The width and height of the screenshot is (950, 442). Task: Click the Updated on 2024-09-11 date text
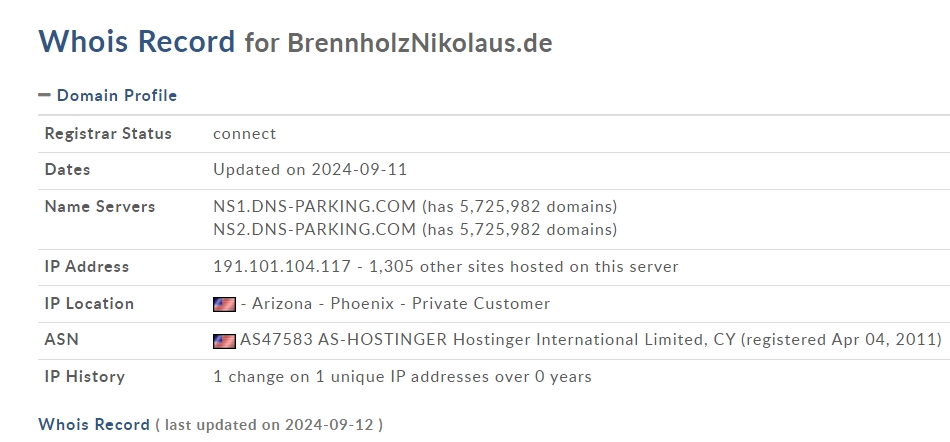pyautogui.click(x=310, y=170)
